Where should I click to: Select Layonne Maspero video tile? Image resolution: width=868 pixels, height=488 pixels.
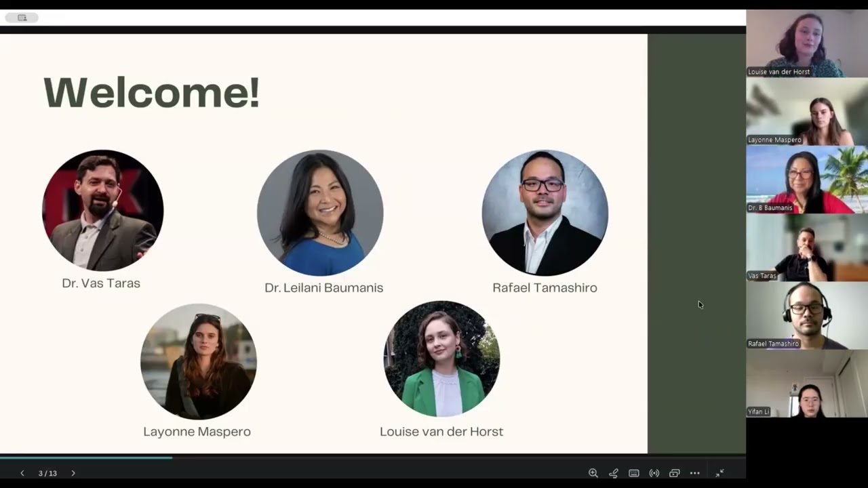pyautogui.click(x=807, y=112)
